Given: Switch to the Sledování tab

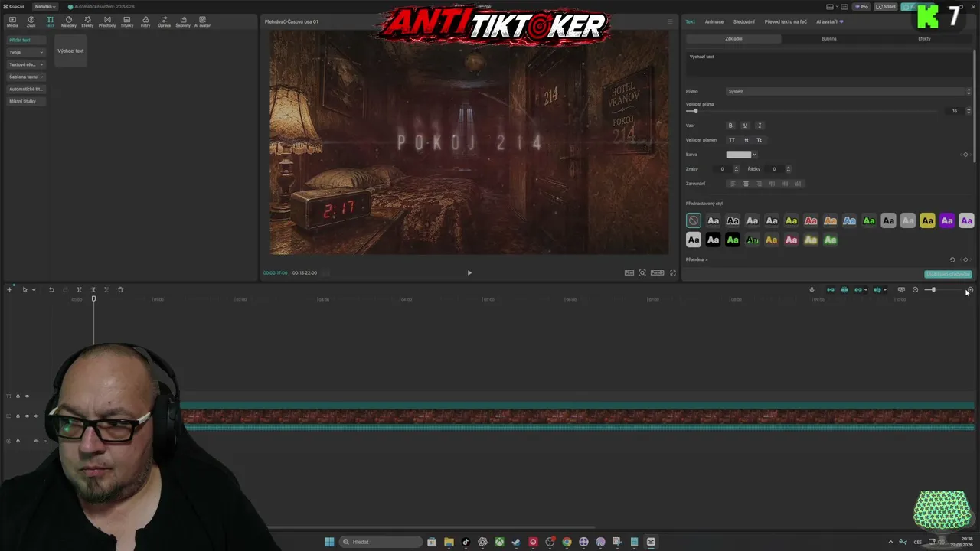Looking at the screenshot, I should [x=744, y=21].
